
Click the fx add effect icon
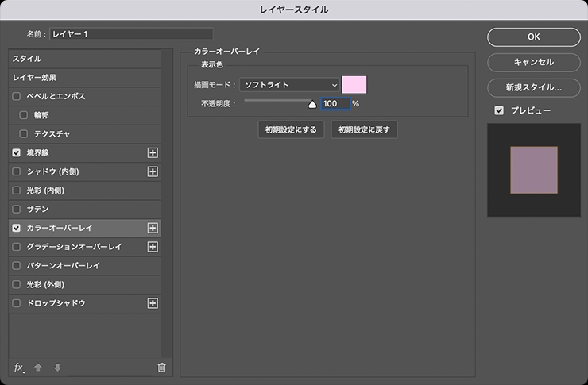pos(19,368)
